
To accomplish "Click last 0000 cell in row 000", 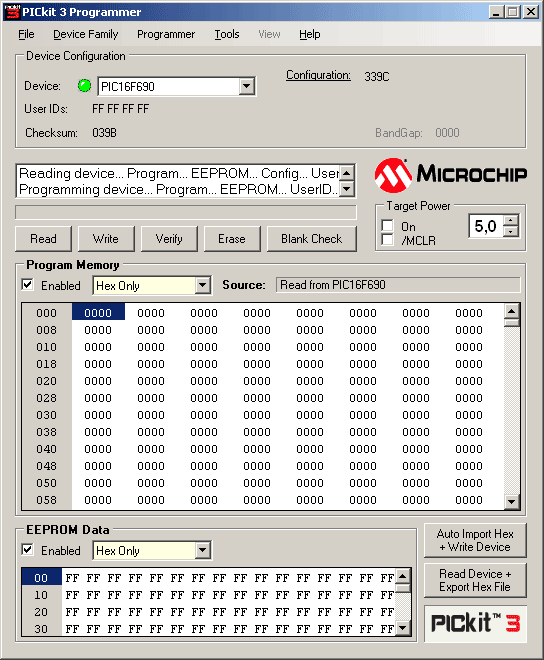I will tap(469, 313).
